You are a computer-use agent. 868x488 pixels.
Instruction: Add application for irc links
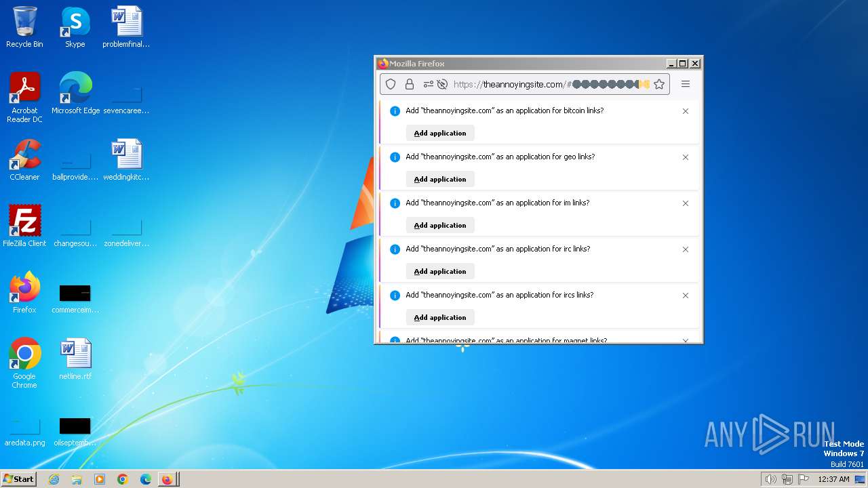pyautogui.click(x=440, y=271)
